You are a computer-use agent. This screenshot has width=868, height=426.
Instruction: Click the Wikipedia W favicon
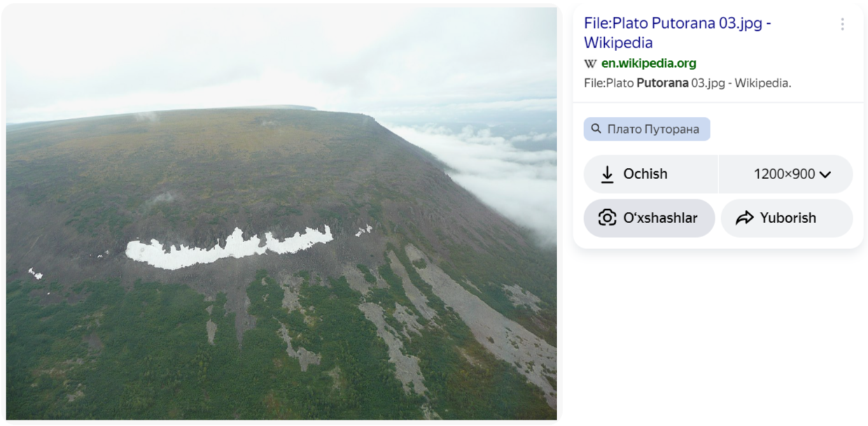coord(590,64)
